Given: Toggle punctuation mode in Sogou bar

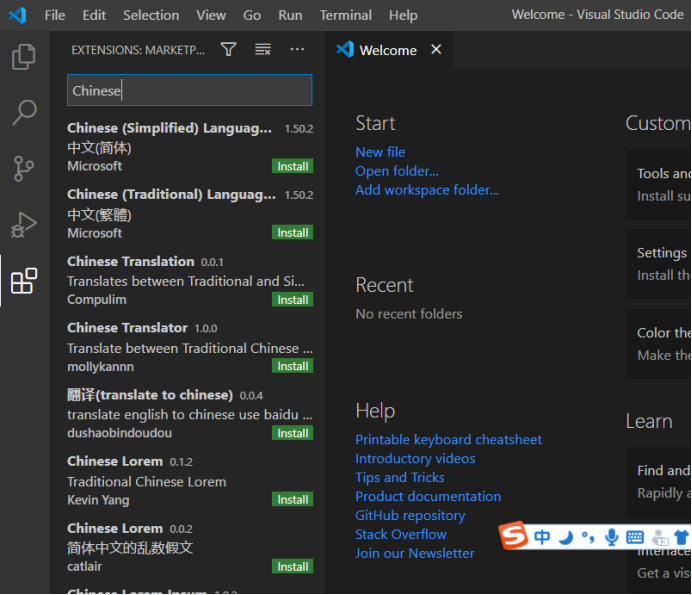Looking at the screenshot, I should click(x=588, y=537).
